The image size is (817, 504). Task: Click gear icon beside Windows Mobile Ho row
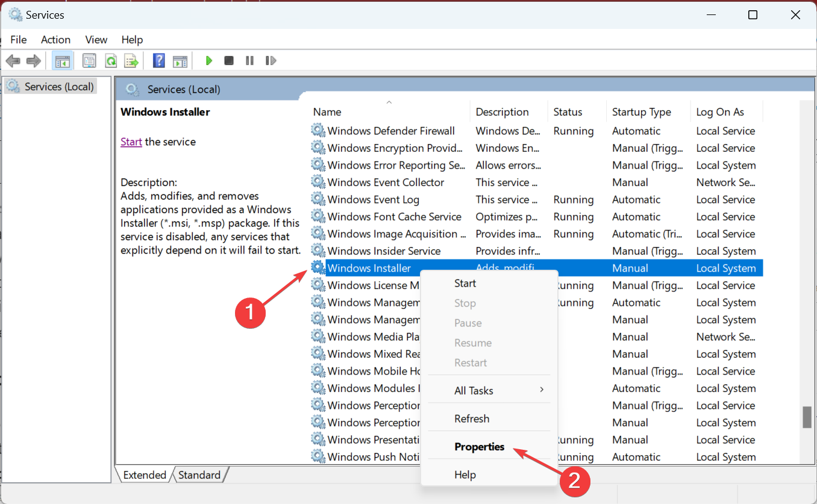[x=318, y=371]
